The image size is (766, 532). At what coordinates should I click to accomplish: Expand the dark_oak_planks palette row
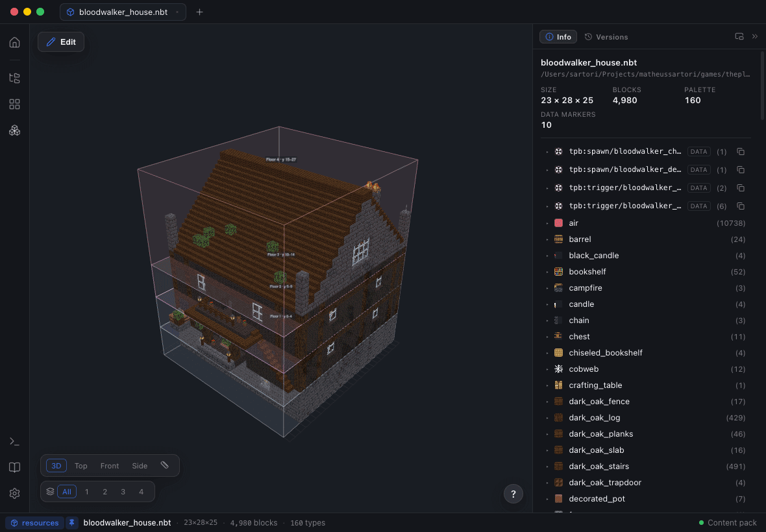[x=547, y=434]
